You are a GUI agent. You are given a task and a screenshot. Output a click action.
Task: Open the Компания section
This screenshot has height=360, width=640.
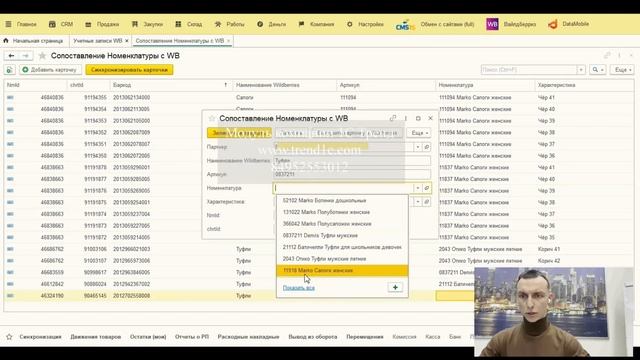point(316,24)
